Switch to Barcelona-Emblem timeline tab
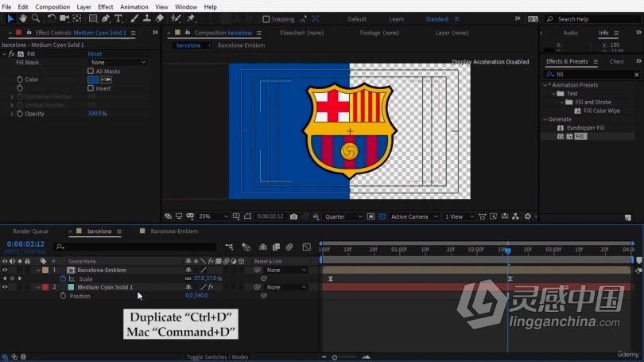 click(x=174, y=232)
